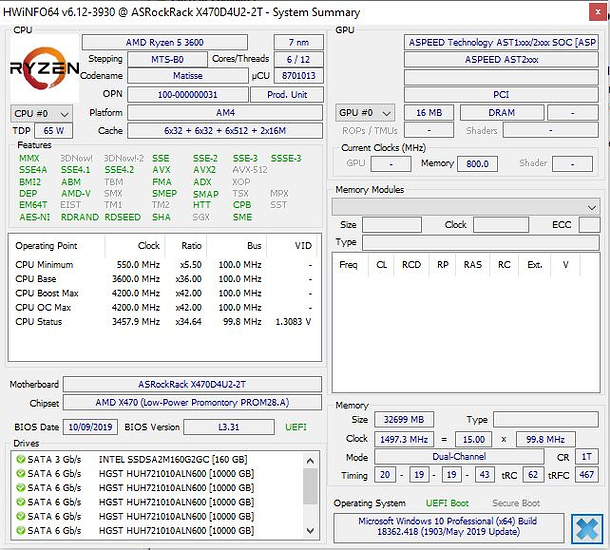This screenshot has height=550, width=610.
Task: Click the 8701013 microcode field
Action: (x=299, y=75)
